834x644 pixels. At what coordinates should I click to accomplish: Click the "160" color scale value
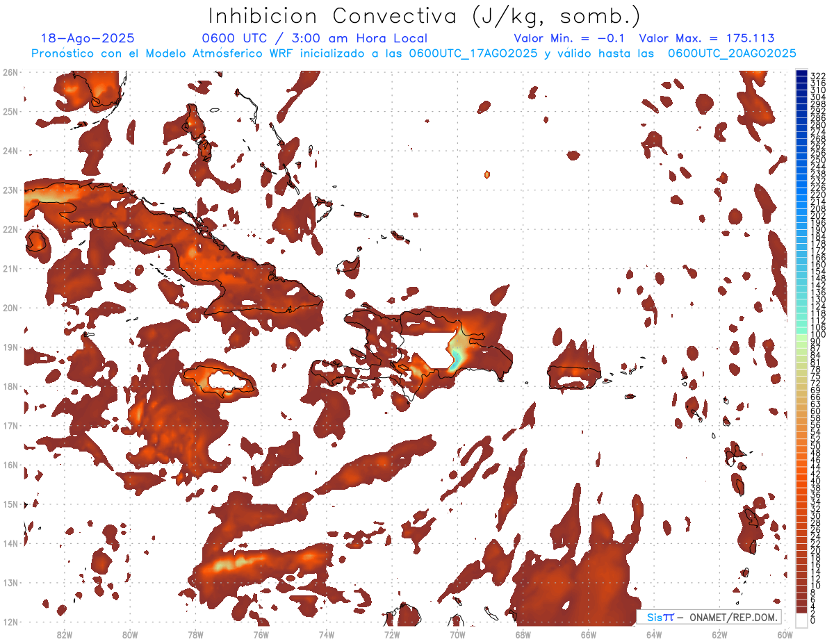tap(818, 265)
